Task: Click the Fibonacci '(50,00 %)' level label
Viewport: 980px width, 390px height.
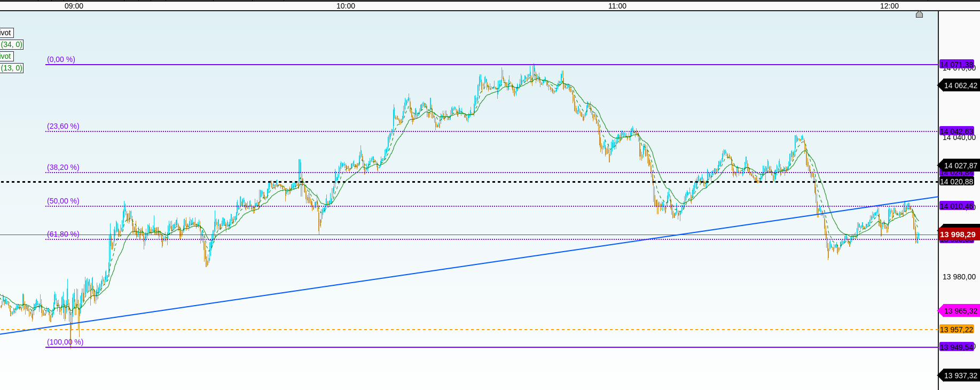Action: coord(63,201)
